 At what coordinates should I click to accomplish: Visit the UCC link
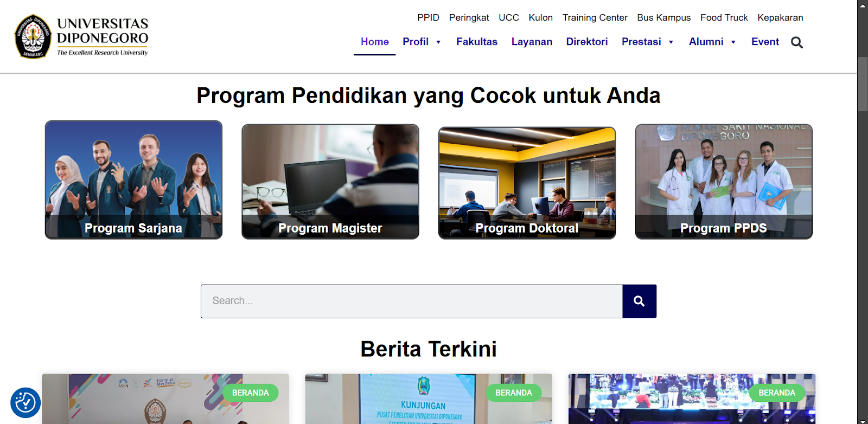point(509,17)
